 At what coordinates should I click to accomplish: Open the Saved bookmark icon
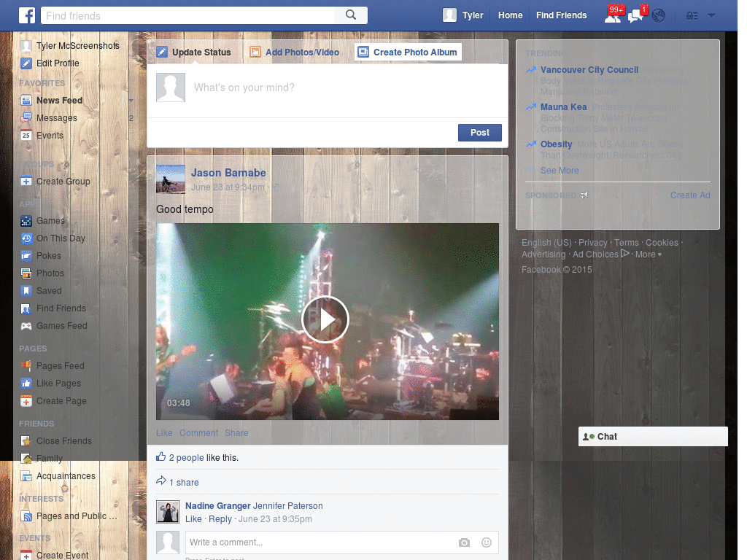26,291
